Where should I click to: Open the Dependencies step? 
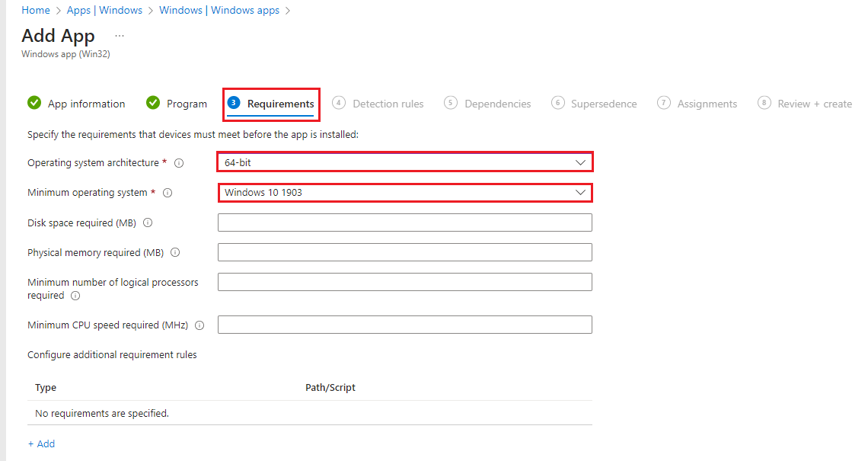pos(496,102)
